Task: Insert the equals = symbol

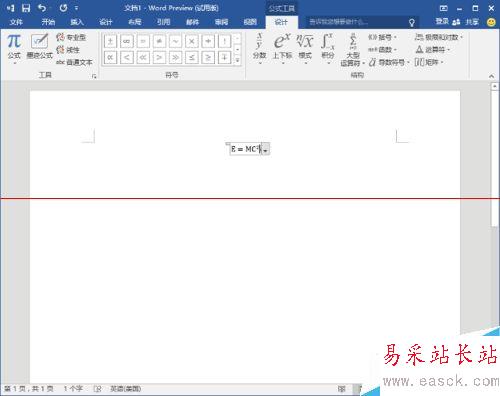Action: pyautogui.click(x=143, y=41)
